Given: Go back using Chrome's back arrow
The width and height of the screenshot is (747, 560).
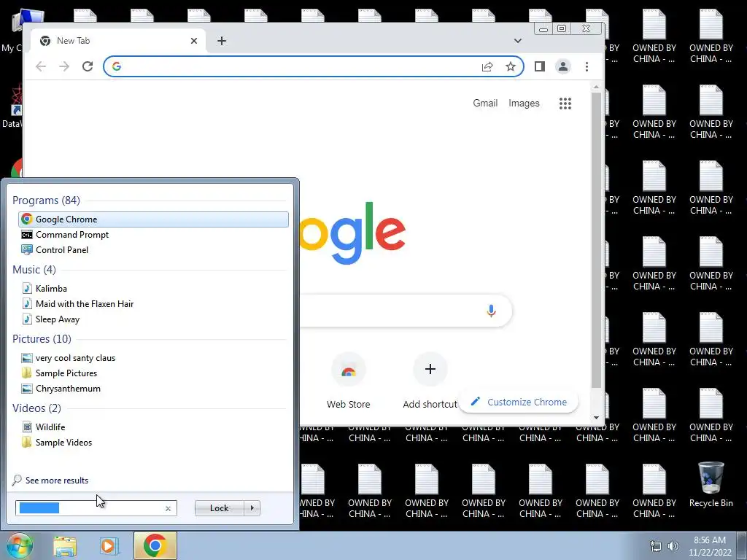Looking at the screenshot, I should [x=41, y=66].
